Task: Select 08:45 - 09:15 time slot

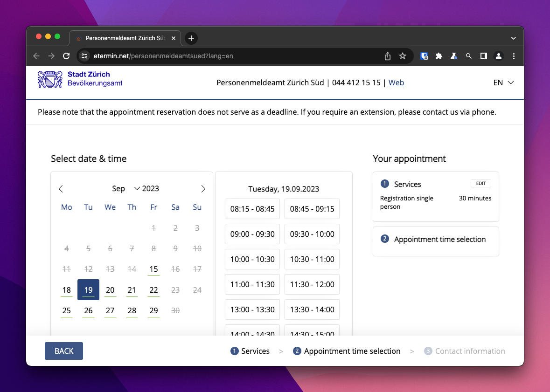Action: click(312, 209)
